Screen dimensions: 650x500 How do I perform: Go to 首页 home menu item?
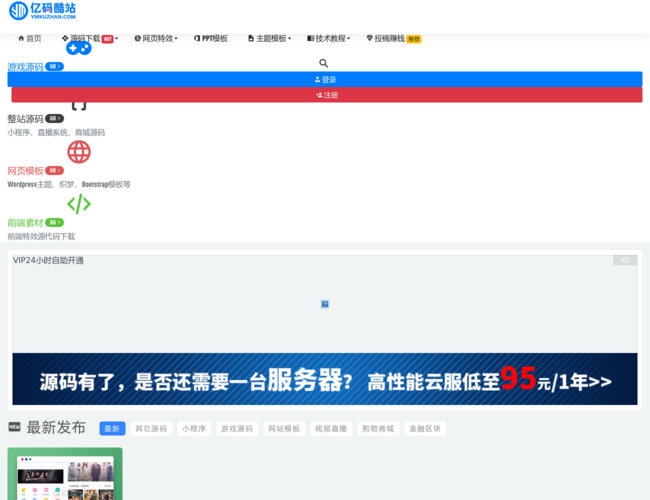point(30,39)
